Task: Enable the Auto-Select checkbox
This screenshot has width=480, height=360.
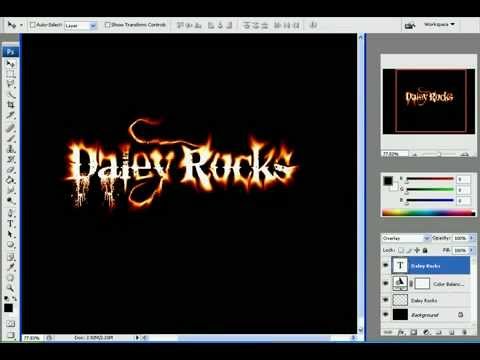Action: pos(33,25)
